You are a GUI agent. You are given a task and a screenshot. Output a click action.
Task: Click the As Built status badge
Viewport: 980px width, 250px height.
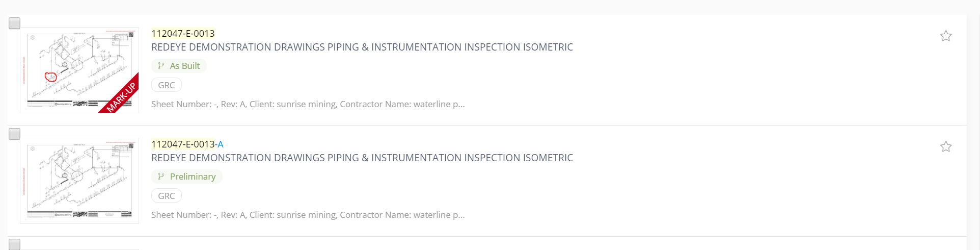pos(179,66)
